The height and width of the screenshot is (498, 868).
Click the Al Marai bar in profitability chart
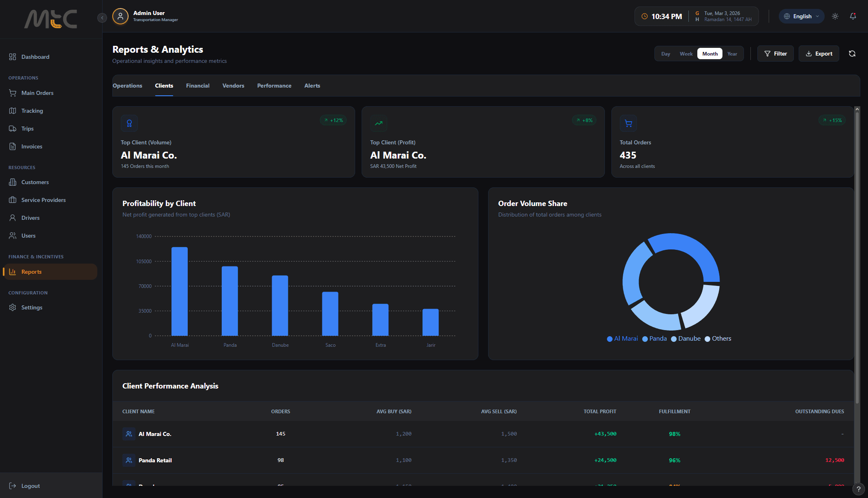(180, 292)
